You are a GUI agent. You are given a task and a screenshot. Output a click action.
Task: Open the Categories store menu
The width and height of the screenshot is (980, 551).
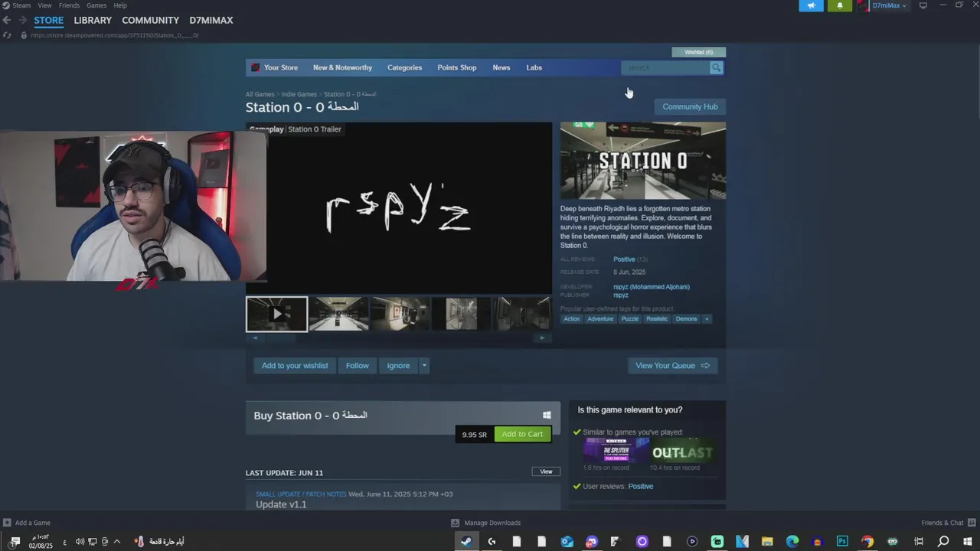404,67
